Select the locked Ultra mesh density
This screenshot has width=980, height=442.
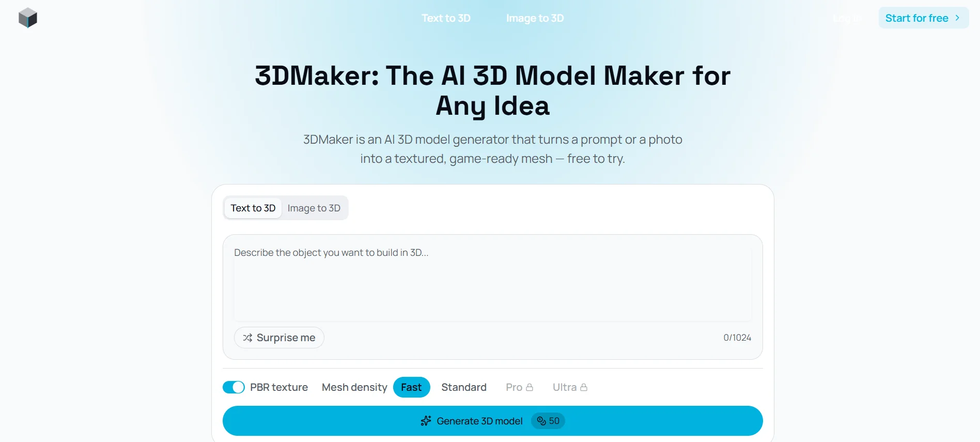570,387
